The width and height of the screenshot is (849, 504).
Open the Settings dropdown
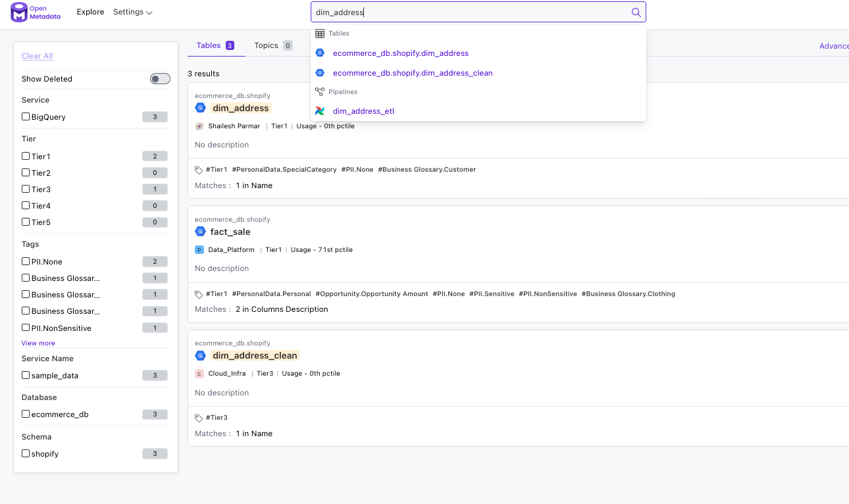132,12
